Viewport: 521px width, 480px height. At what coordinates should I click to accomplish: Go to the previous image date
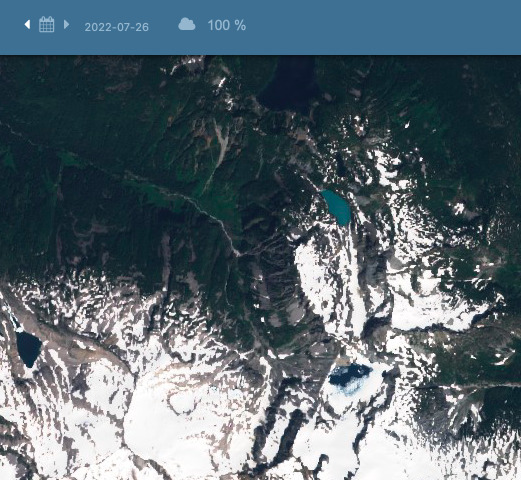28,24
